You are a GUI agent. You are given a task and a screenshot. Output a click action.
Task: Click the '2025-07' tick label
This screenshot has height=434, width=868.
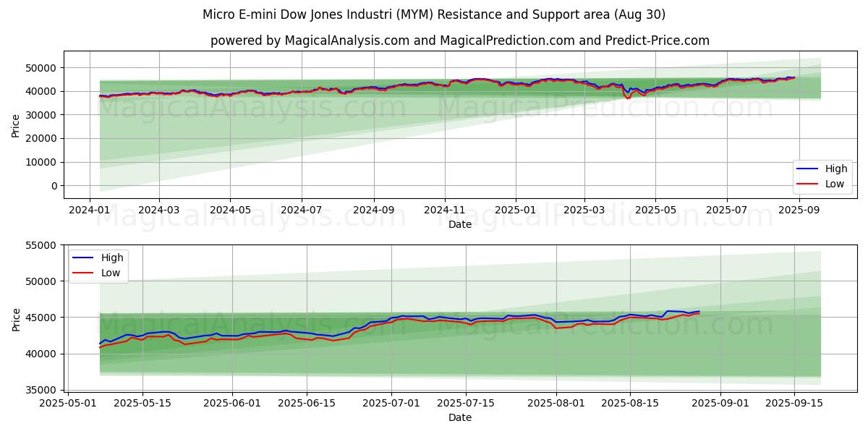(x=726, y=210)
